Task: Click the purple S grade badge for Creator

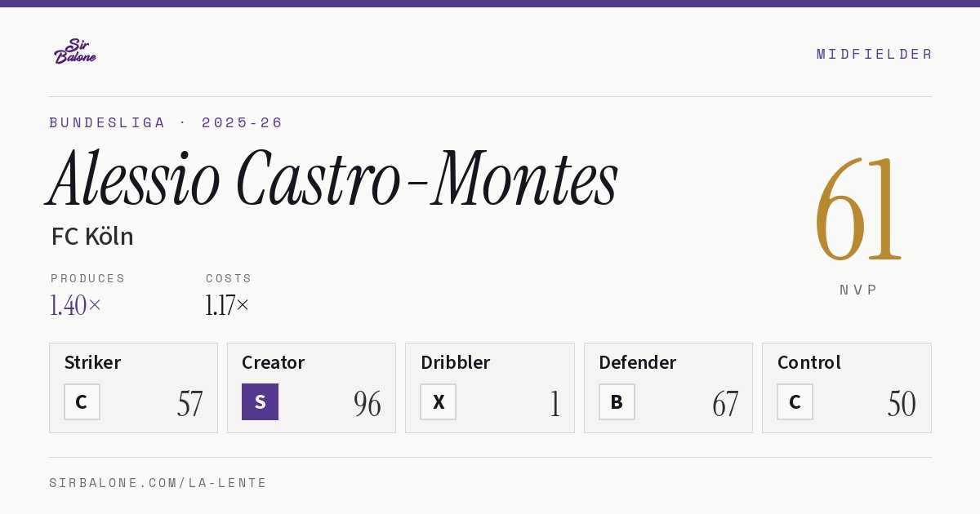Action: [260, 402]
